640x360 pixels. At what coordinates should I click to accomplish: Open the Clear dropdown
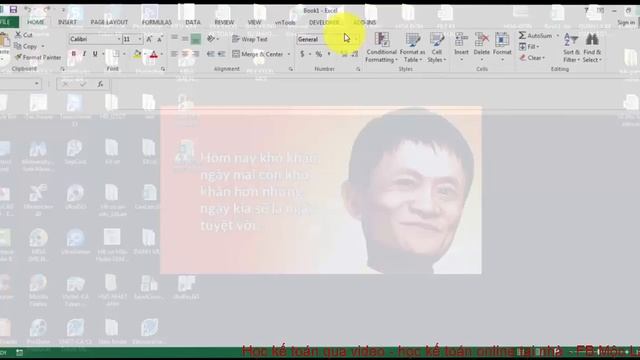click(x=532, y=58)
